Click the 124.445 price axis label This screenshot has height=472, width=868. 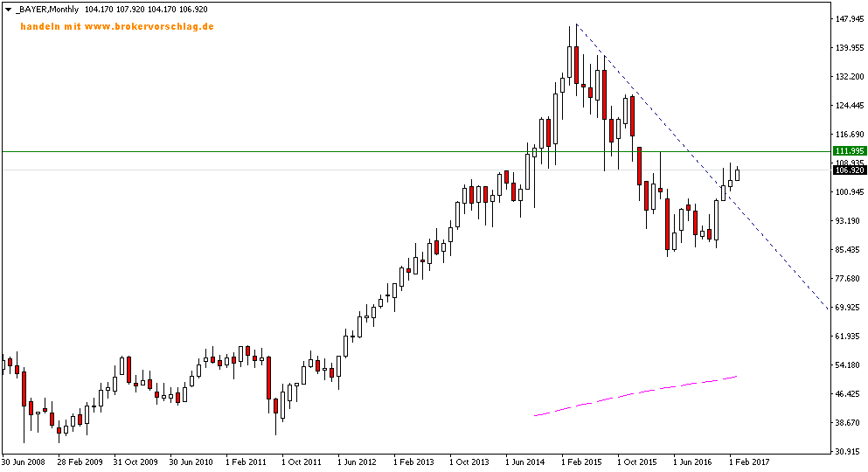coord(847,106)
